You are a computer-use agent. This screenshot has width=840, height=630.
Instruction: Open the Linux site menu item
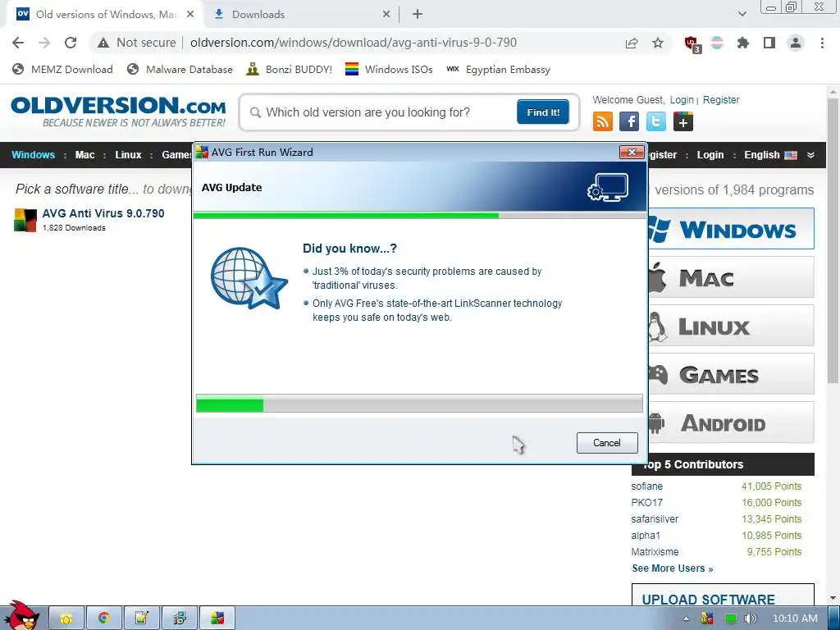pos(128,155)
